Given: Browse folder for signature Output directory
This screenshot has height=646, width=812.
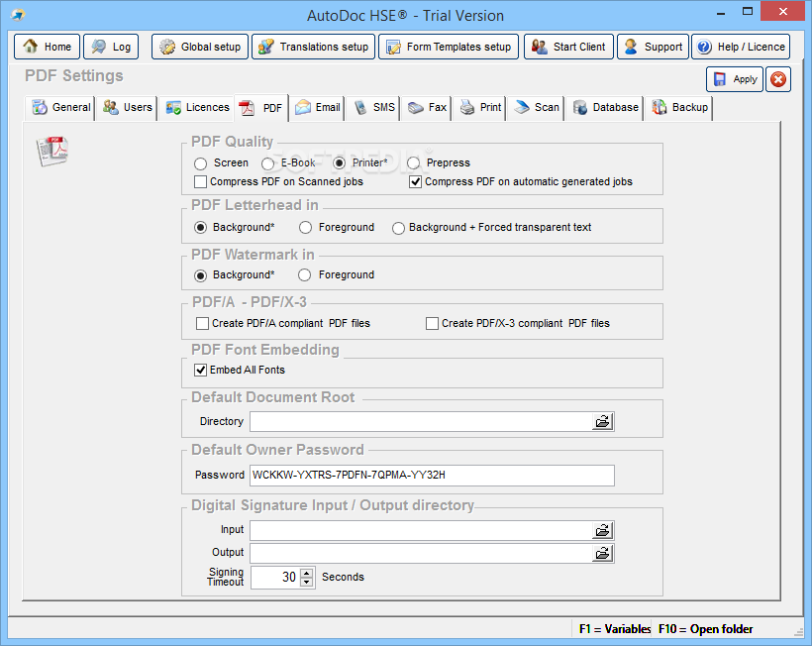Looking at the screenshot, I should 602,553.
